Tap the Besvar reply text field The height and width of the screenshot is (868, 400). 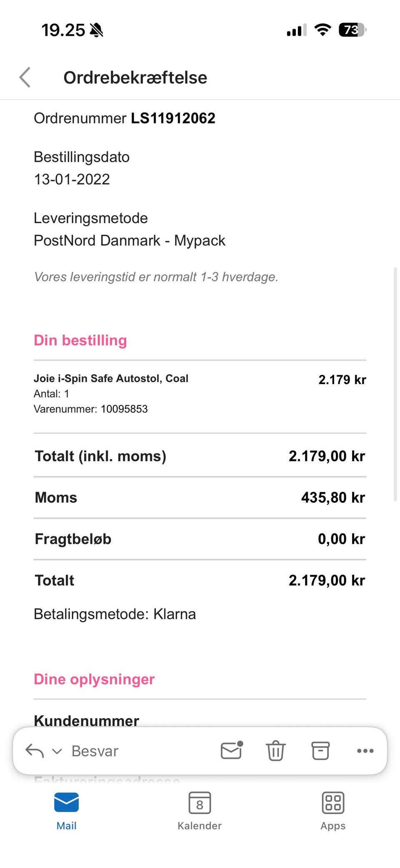(x=95, y=751)
